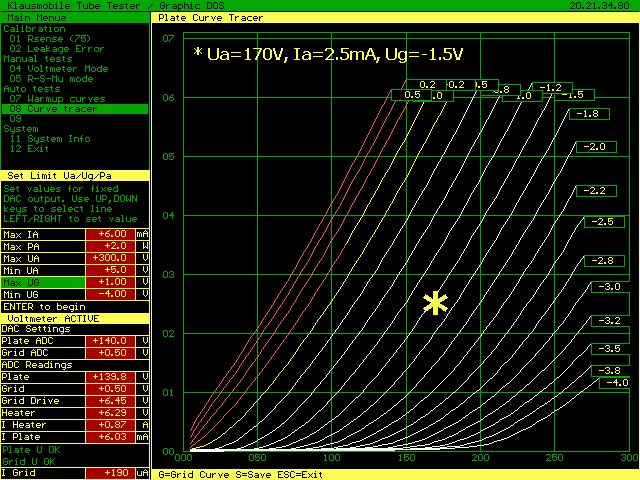
Task: Click the Max IA value +6.00
Action: click(x=110, y=234)
